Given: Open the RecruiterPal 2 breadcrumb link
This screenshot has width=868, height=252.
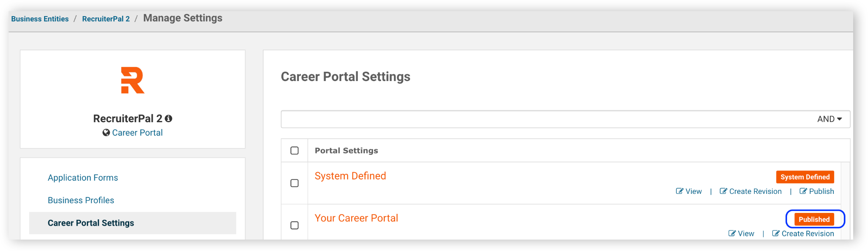Looking at the screenshot, I should (106, 19).
